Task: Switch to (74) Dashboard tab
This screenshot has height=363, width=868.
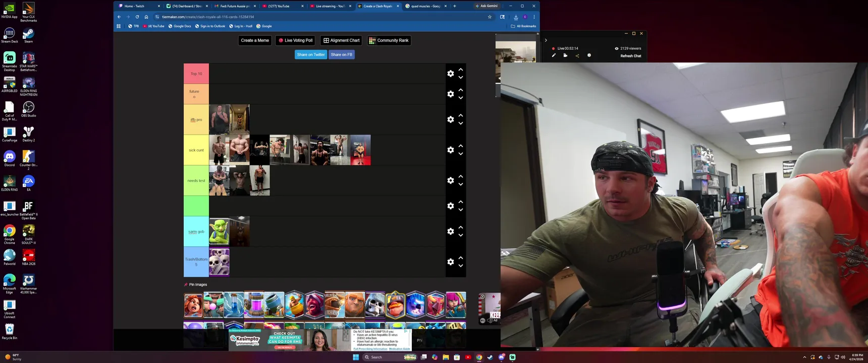Action: [187, 6]
